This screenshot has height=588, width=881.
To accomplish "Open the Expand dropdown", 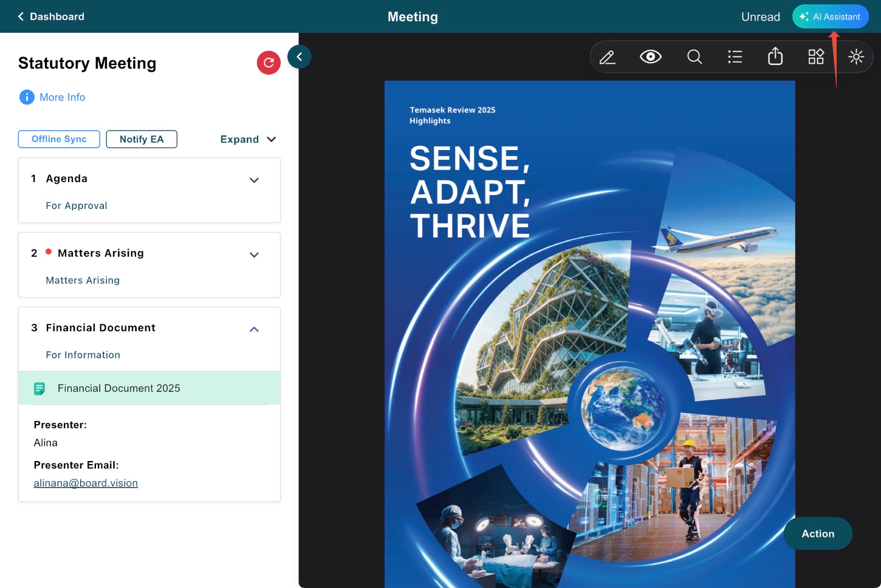I will (x=249, y=139).
